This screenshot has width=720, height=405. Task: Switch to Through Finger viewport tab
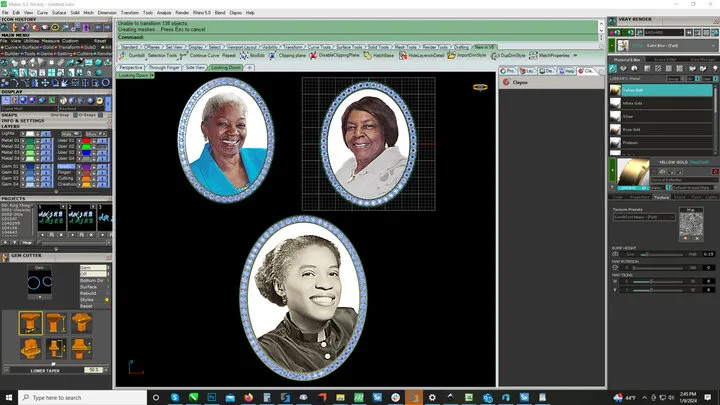(164, 68)
